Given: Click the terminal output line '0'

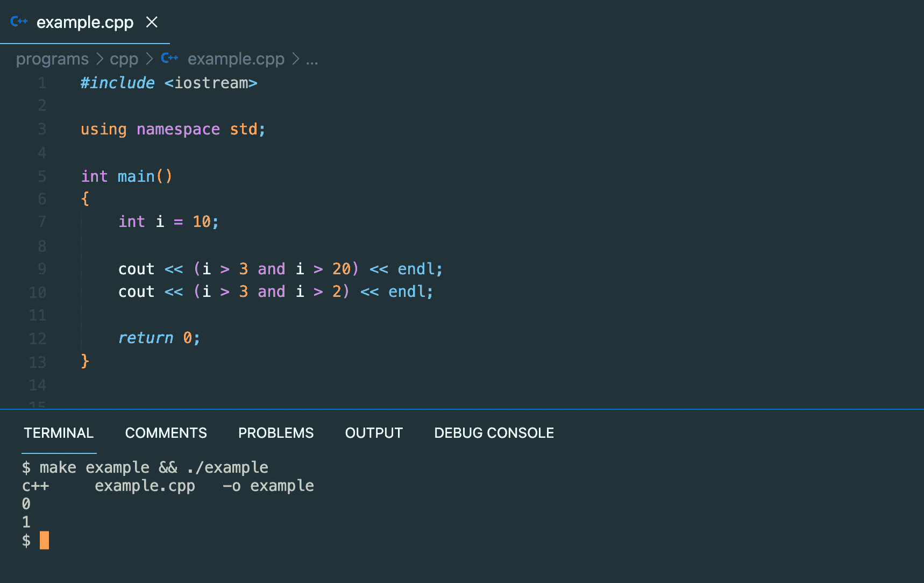Looking at the screenshot, I should (26, 504).
